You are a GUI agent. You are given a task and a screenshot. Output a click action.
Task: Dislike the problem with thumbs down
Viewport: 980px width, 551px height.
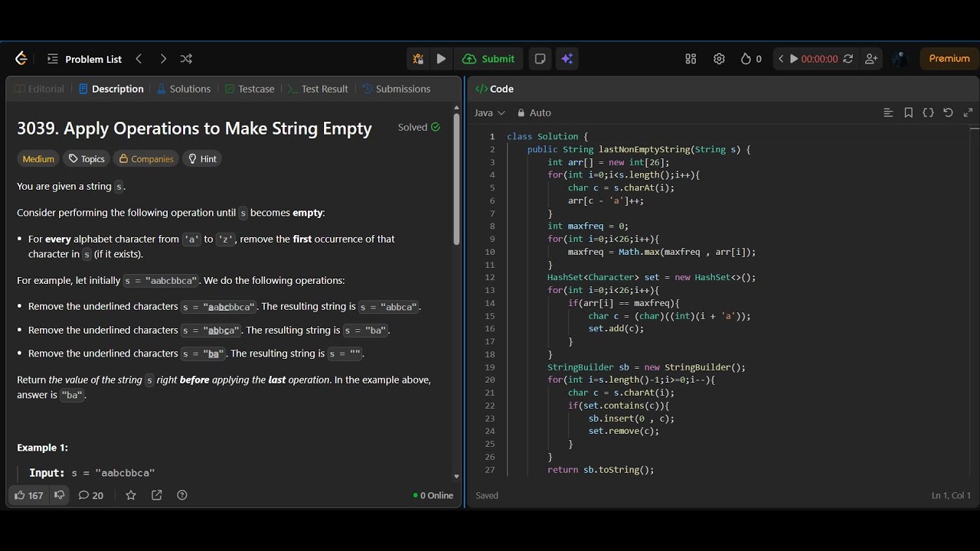tap(59, 495)
